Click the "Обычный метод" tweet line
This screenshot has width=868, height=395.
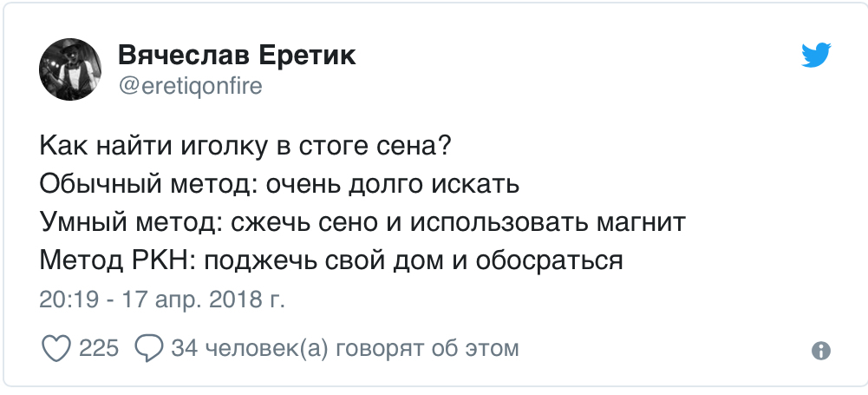pos(279,185)
